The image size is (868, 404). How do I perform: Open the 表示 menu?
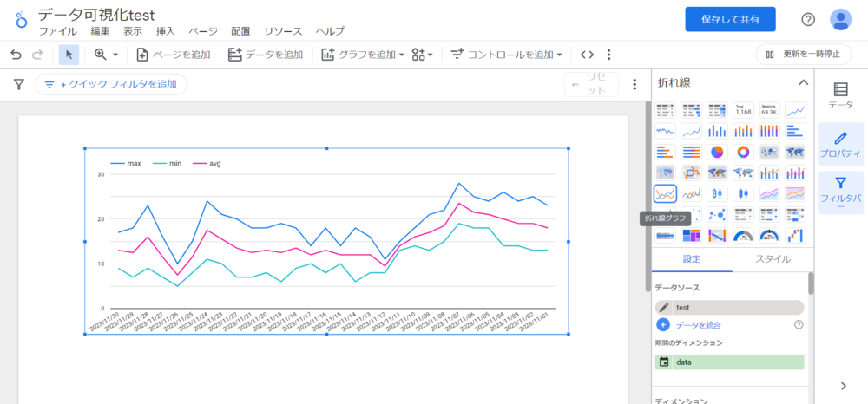(133, 31)
